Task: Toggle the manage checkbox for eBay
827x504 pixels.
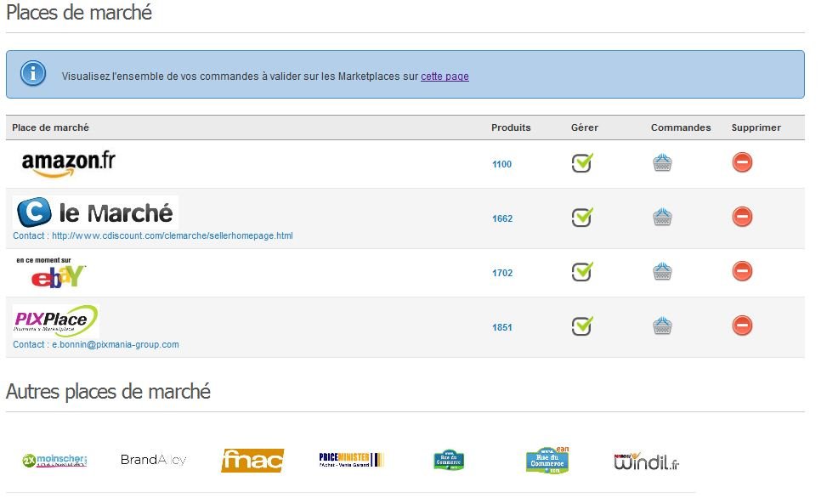Action: click(x=582, y=272)
